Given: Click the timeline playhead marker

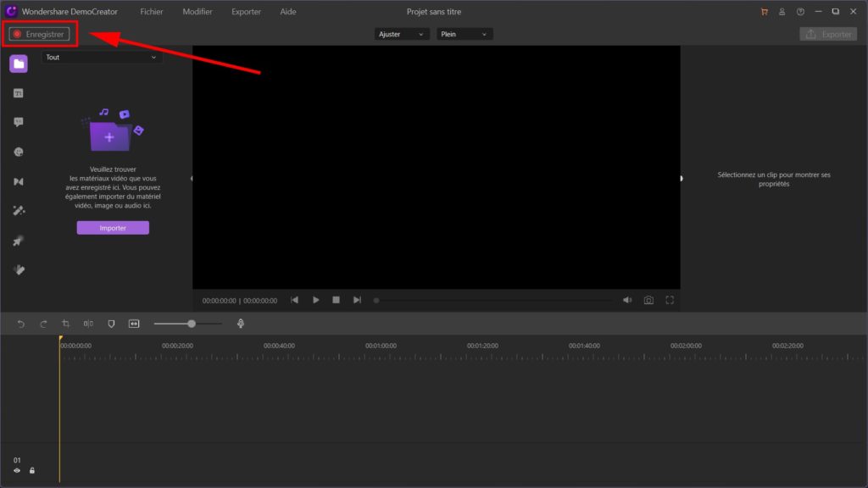Looking at the screenshot, I should (60, 339).
